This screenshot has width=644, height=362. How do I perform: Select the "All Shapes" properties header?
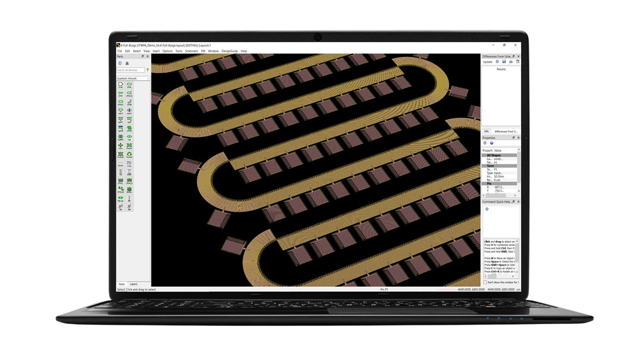coord(499,155)
